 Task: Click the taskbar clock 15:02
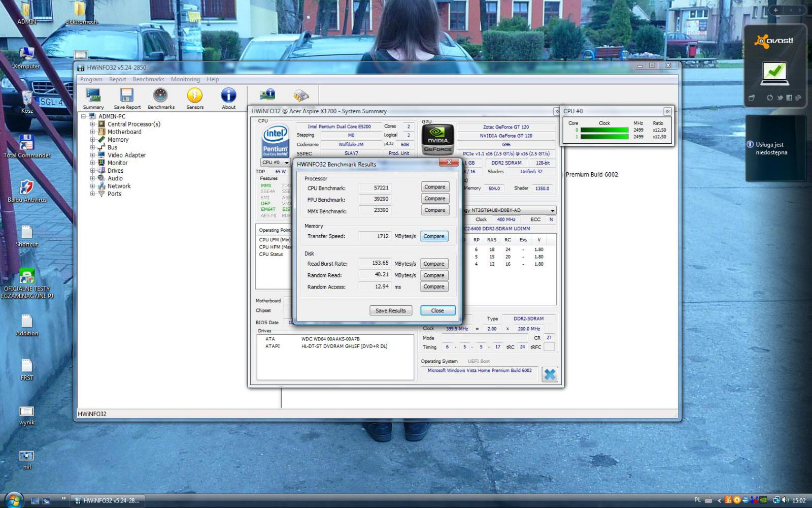tap(799, 500)
